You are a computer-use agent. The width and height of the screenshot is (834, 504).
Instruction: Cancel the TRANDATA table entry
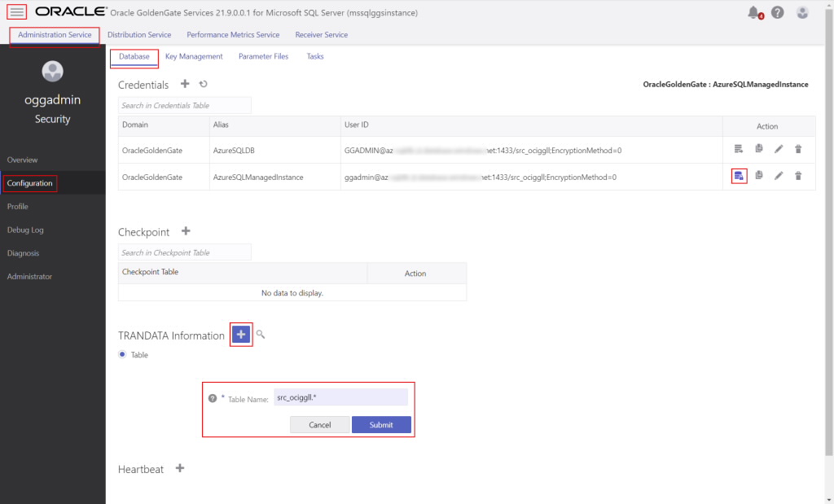(319, 424)
